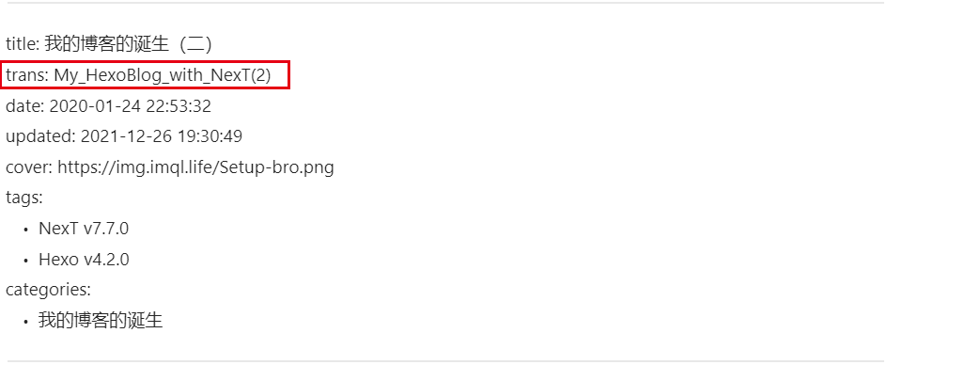
Task: Click the bullet before Hexo v4.2.0
Action: tap(25, 261)
